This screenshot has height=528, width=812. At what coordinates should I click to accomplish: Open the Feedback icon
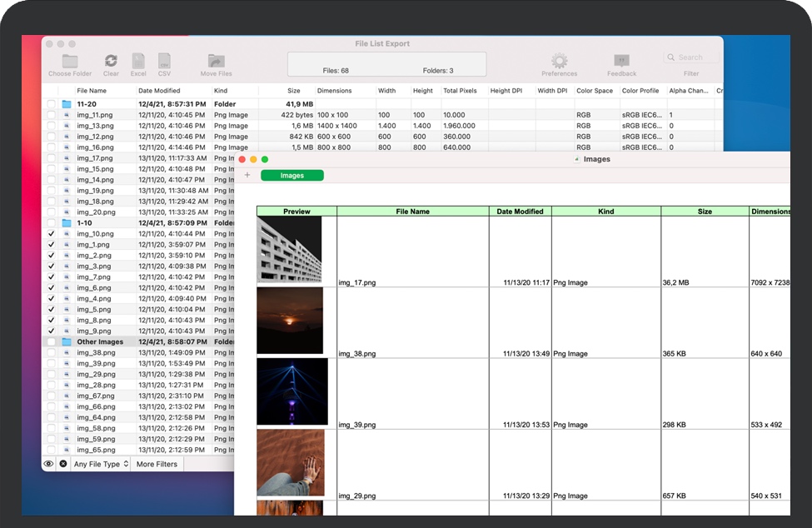click(621, 62)
